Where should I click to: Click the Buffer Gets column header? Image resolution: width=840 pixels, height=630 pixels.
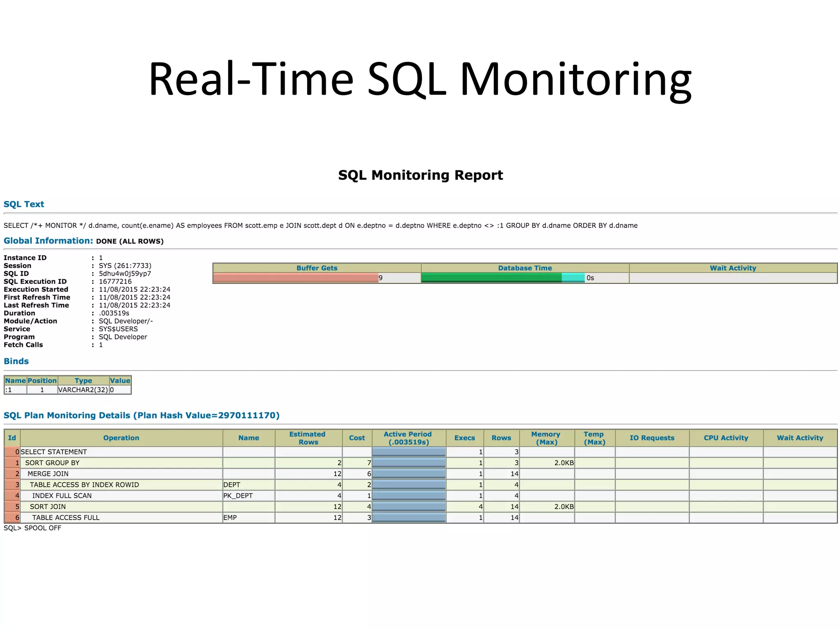pos(317,268)
